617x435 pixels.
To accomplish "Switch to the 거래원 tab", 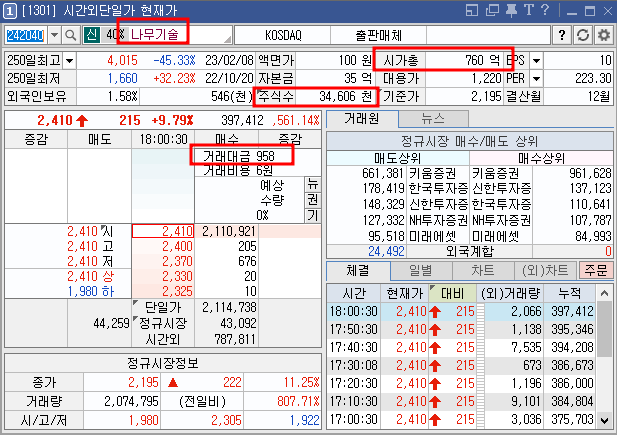I will [362, 118].
